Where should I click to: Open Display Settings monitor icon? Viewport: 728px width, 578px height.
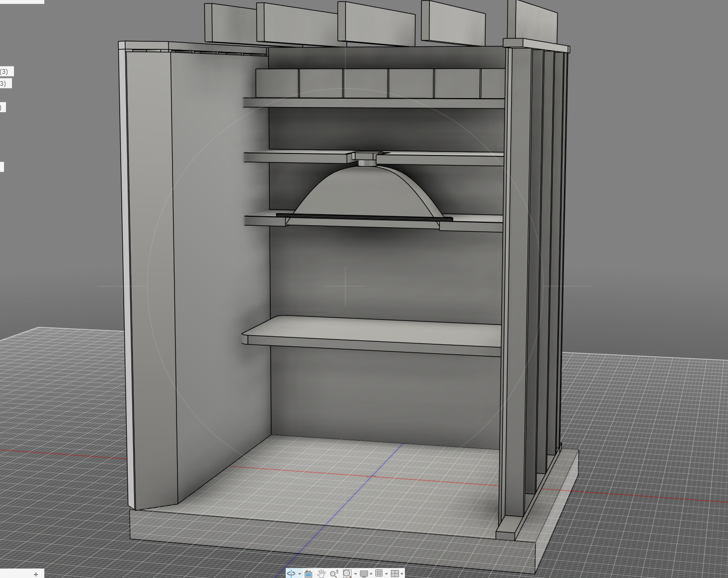coord(364,574)
